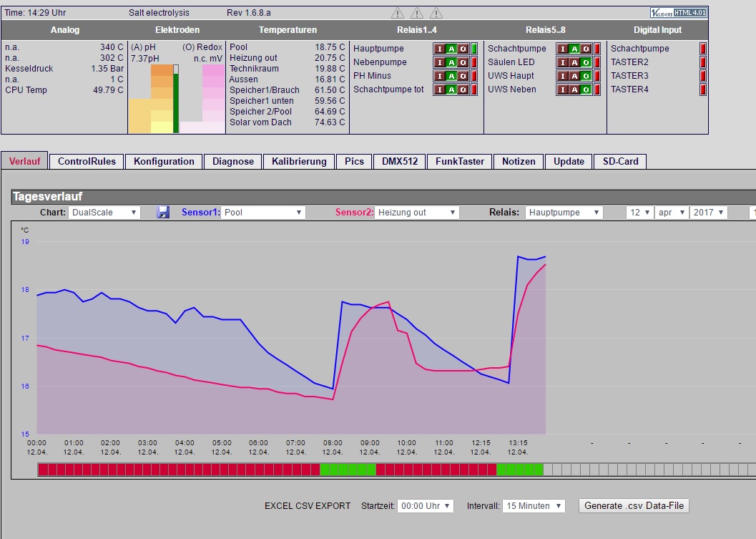The height and width of the screenshot is (539, 756).
Task: Click the Pool temperature value 18.75 C
Action: pos(330,47)
